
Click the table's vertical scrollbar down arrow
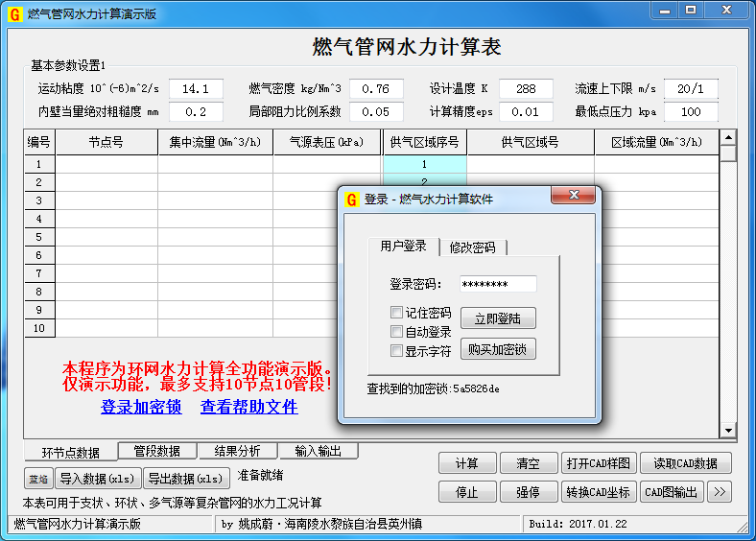coord(728,430)
